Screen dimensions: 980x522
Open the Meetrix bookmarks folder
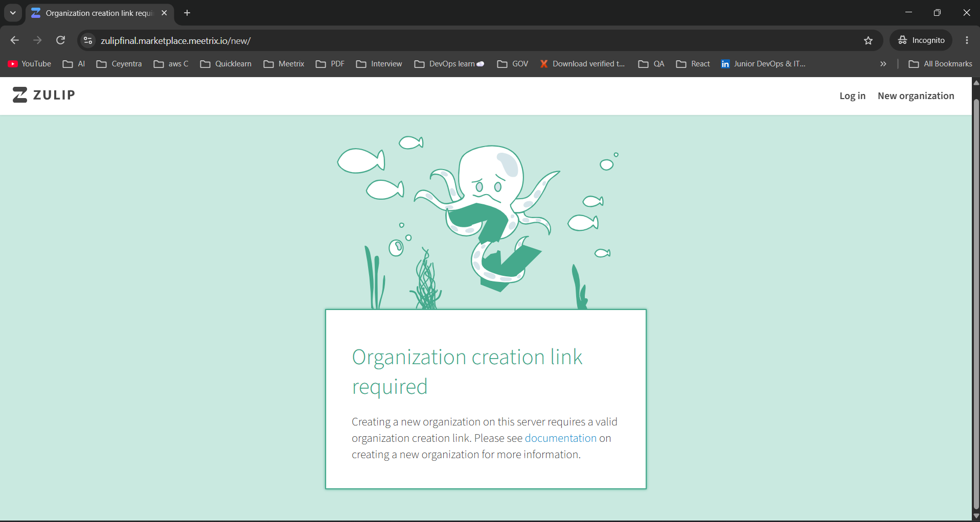[284, 64]
